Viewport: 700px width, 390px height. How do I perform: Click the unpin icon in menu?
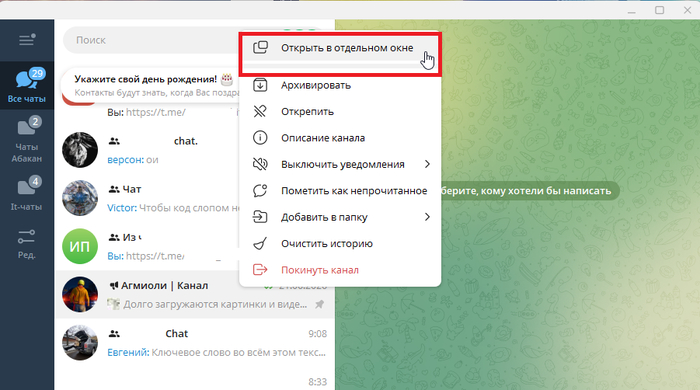coord(260,111)
